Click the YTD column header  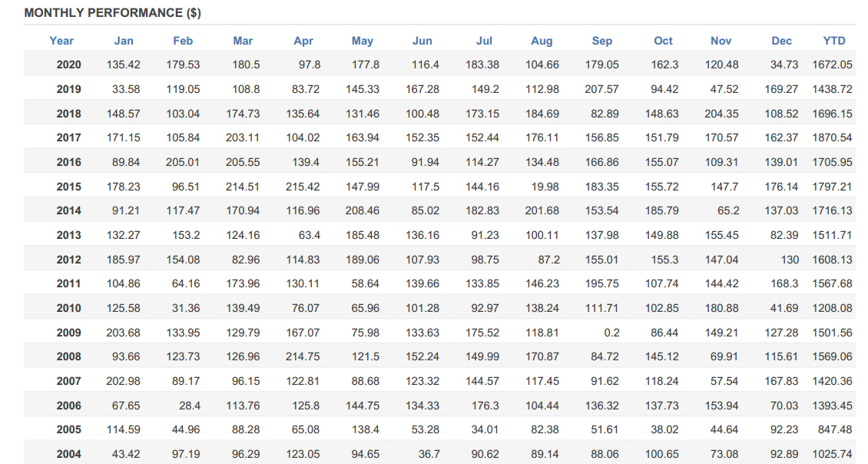pyautogui.click(x=834, y=41)
